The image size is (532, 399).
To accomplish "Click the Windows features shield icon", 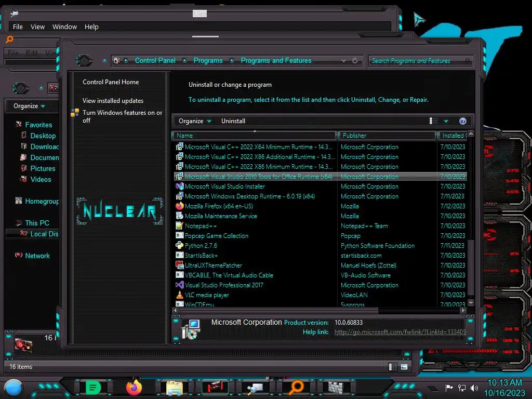I will pos(75,113).
